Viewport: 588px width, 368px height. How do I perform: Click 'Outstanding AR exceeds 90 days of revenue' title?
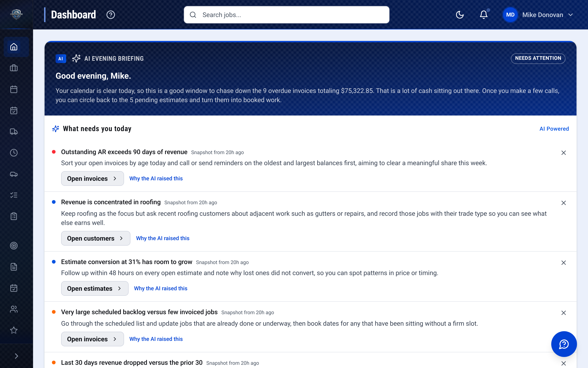click(x=124, y=152)
